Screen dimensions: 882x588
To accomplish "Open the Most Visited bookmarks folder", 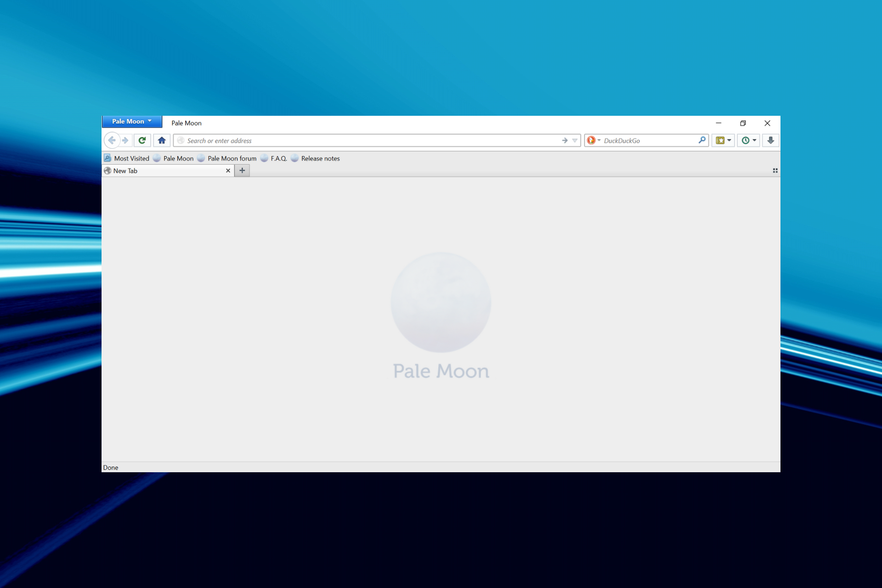I will pyautogui.click(x=127, y=158).
